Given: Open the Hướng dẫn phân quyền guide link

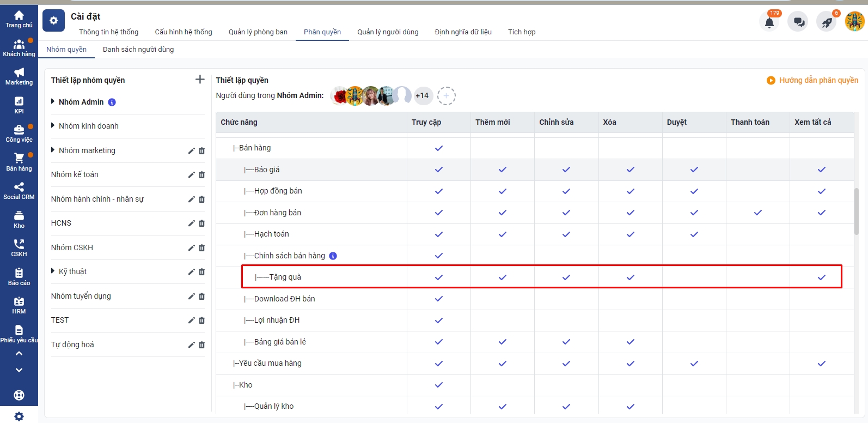Looking at the screenshot, I should pyautogui.click(x=812, y=80).
